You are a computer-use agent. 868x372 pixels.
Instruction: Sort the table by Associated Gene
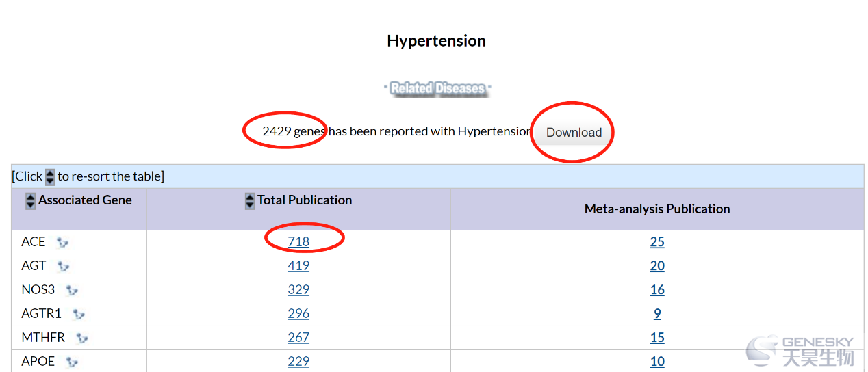point(30,201)
